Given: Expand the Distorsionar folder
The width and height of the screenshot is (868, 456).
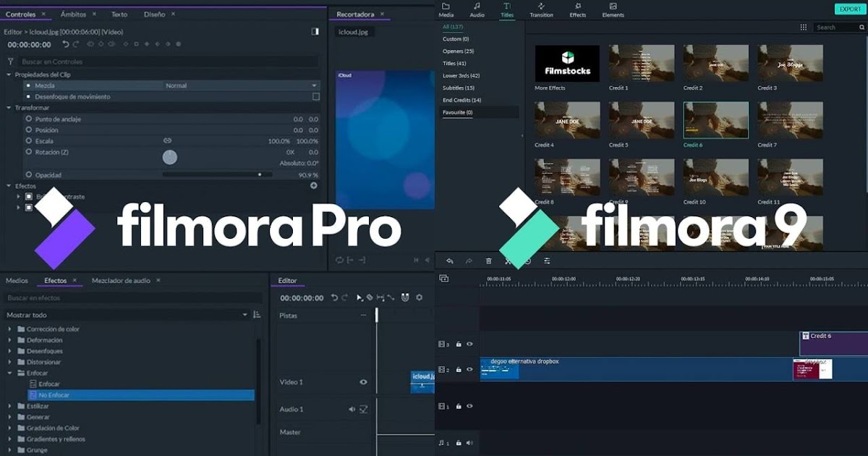Looking at the screenshot, I should click(11, 362).
